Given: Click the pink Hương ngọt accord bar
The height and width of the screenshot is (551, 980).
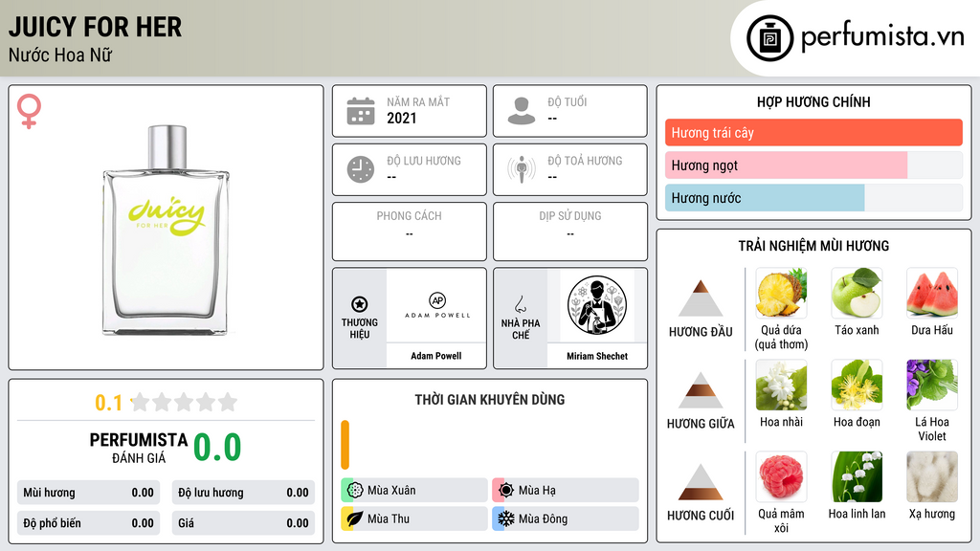Looking at the screenshot, I should pyautogui.click(x=787, y=165).
